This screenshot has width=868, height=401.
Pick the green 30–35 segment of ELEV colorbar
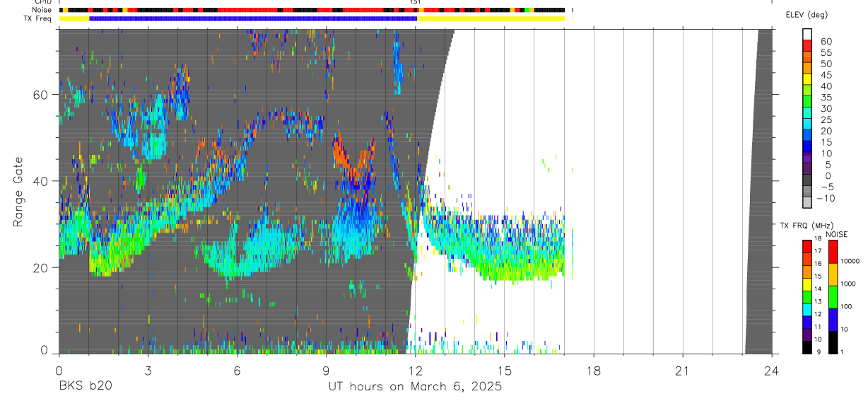(807, 101)
